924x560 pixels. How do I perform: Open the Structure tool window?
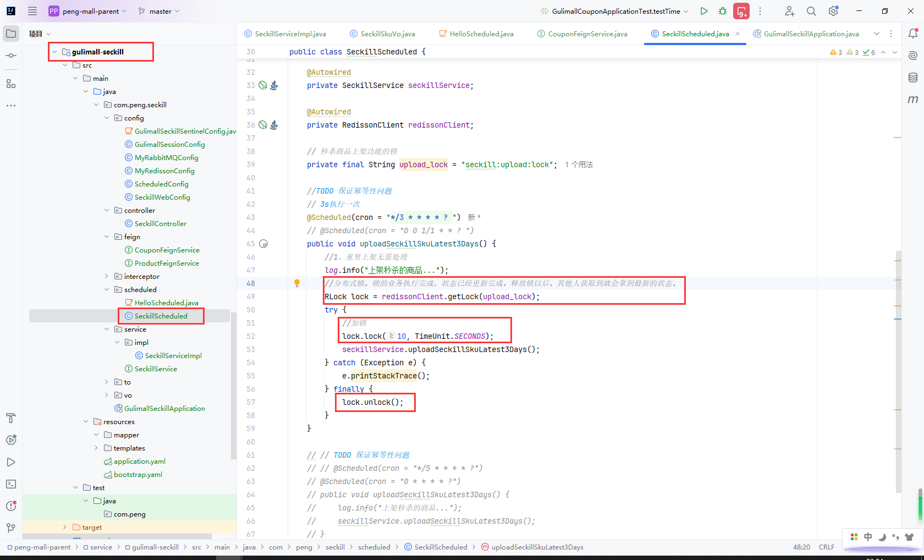click(11, 84)
